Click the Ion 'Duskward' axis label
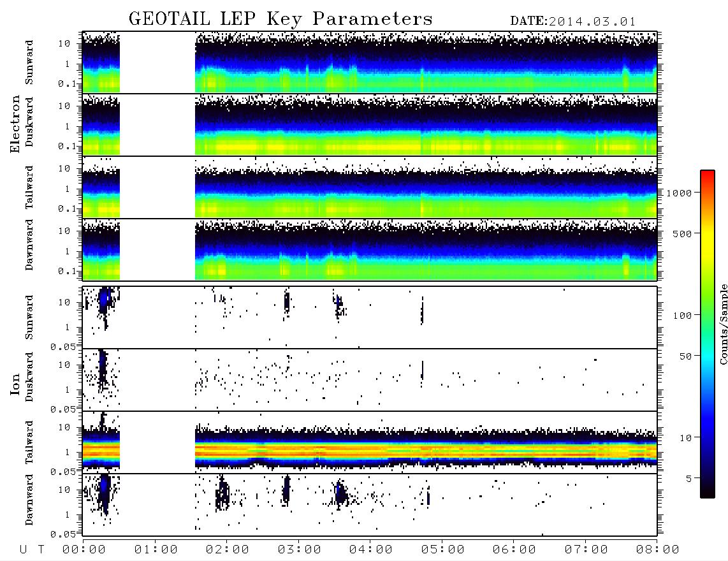Screen dimensions: 728x561 coord(29,377)
